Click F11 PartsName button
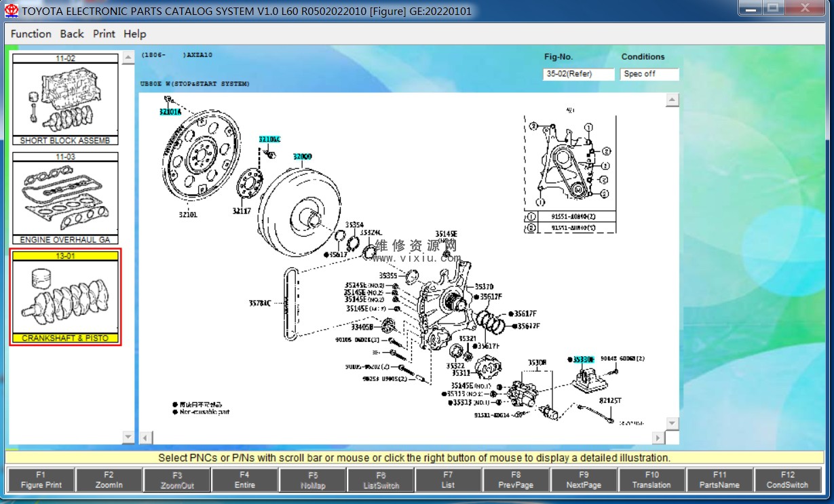834x504 pixels. point(719,480)
